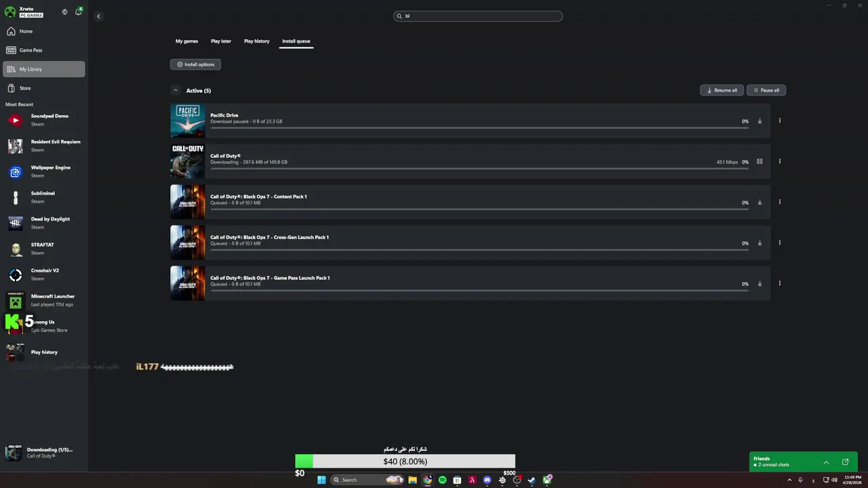
Task: Open Spotify from the taskbar
Action: (x=442, y=480)
